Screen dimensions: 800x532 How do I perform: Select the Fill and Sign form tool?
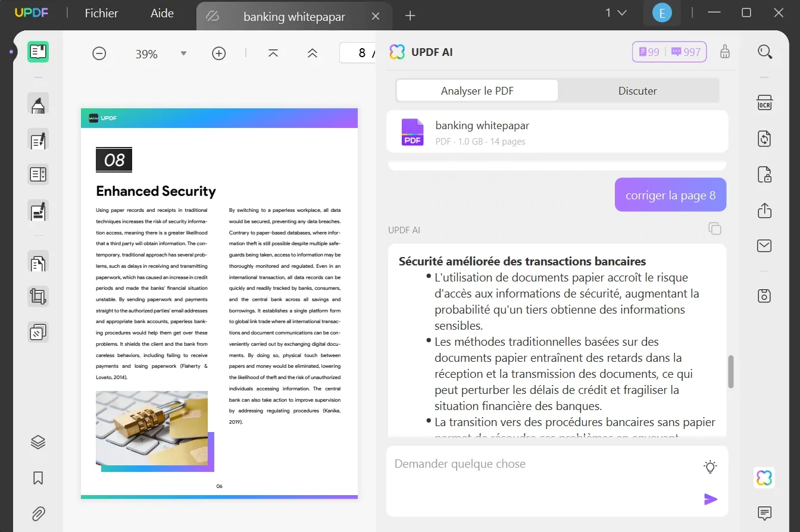38,211
